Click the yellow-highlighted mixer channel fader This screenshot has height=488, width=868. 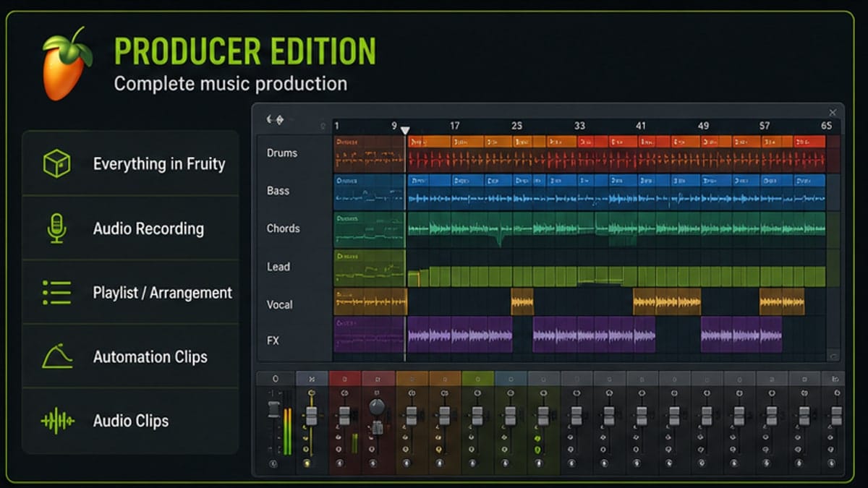click(x=311, y=416)
